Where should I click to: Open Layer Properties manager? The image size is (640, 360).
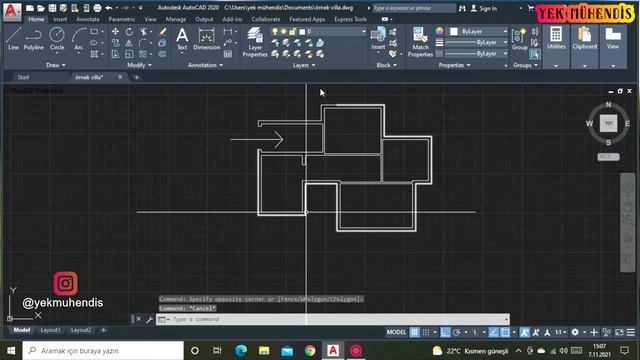click(x=255, y=42)
